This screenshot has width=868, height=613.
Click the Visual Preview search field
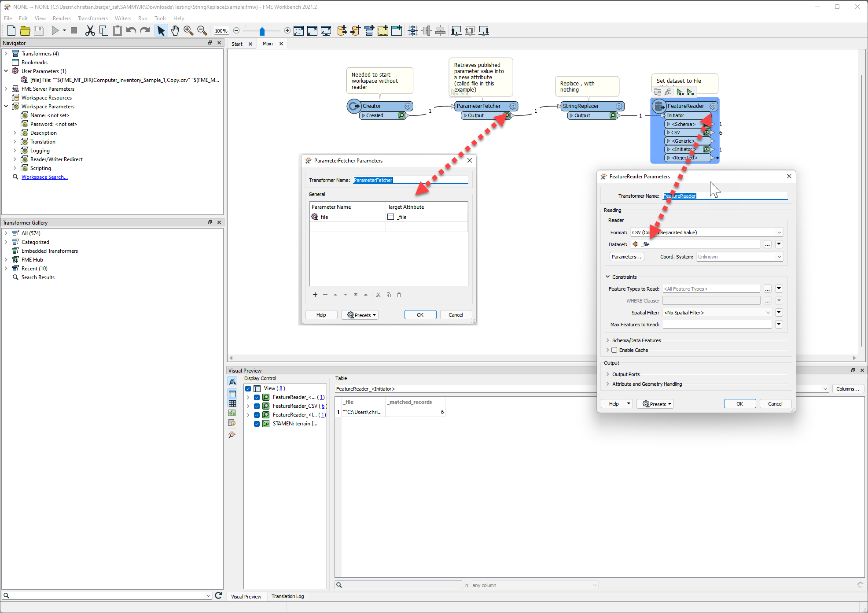(399, 585)
